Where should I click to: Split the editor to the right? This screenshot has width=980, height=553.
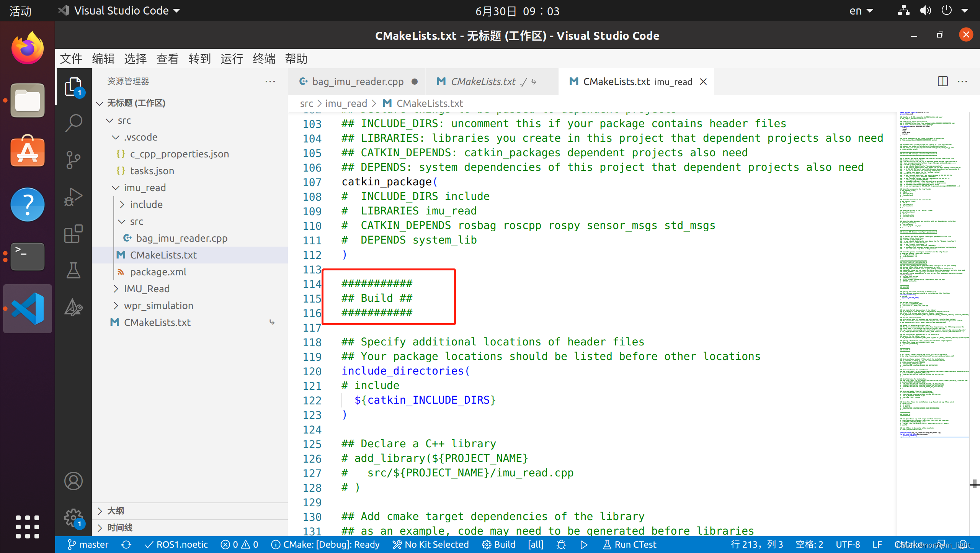[x=942, y=82]
